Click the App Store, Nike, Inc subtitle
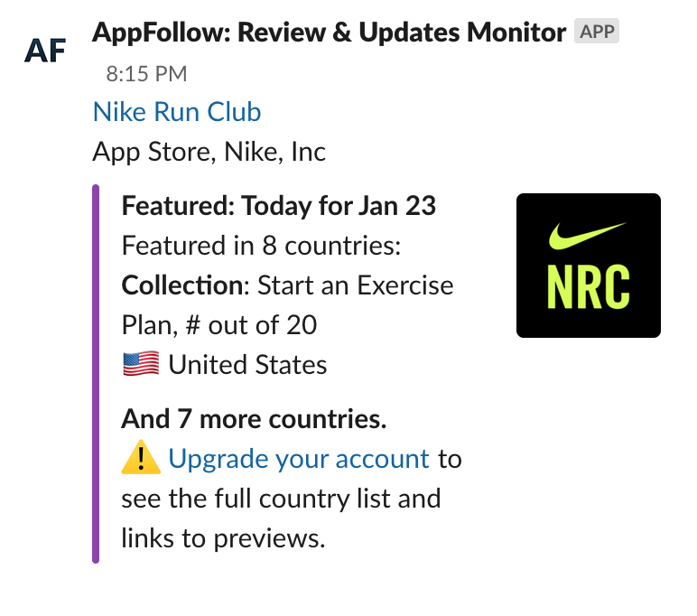 click(209, 152)
